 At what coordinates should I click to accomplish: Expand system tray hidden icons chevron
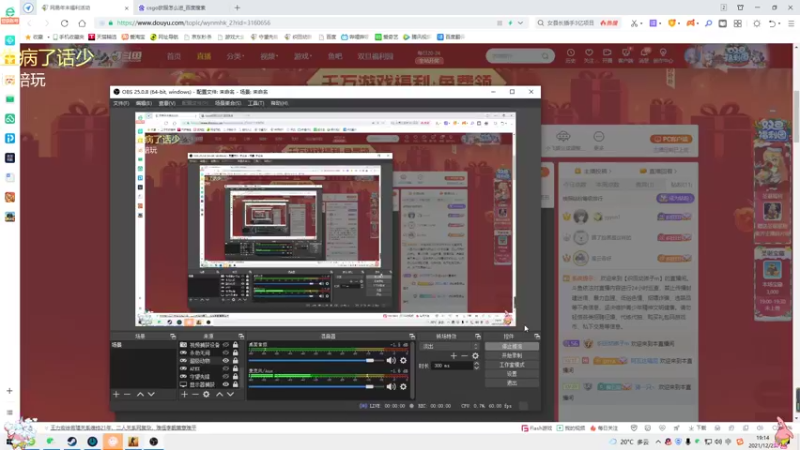[x=658, y=441]
